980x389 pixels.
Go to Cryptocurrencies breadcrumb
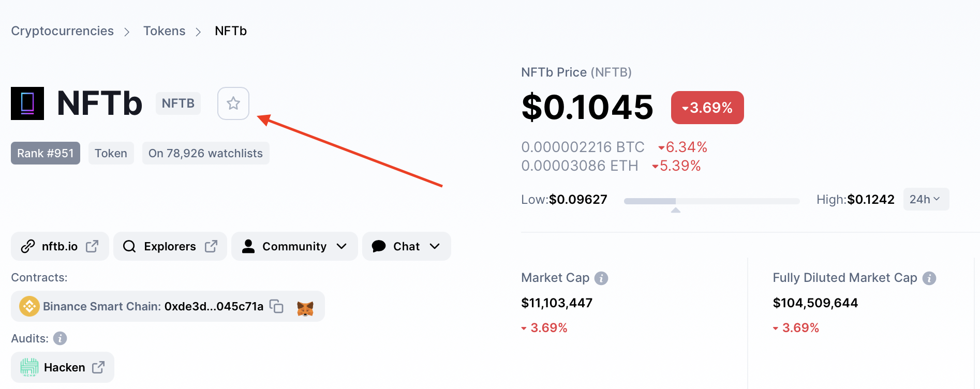point(62,31)
